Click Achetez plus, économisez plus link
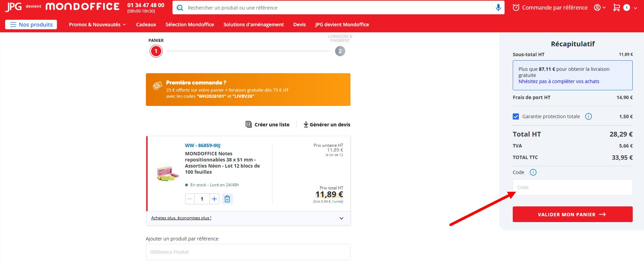This screenshot has width=644, height=266. click(x=181, y=218)
